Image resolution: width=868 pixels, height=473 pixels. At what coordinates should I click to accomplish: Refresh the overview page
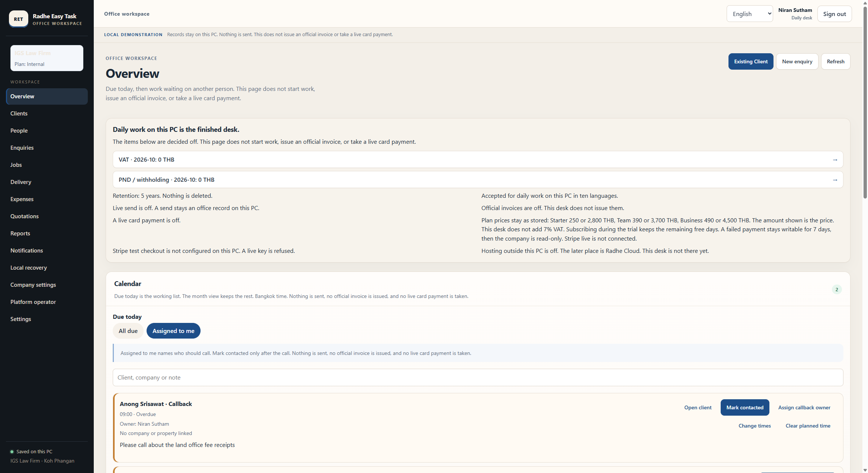(835, 61)
